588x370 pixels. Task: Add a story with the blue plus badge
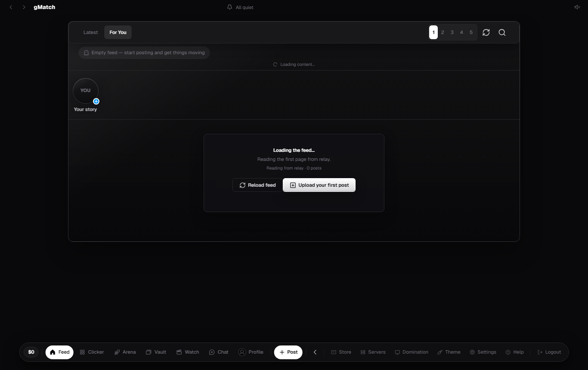[96, 102]
